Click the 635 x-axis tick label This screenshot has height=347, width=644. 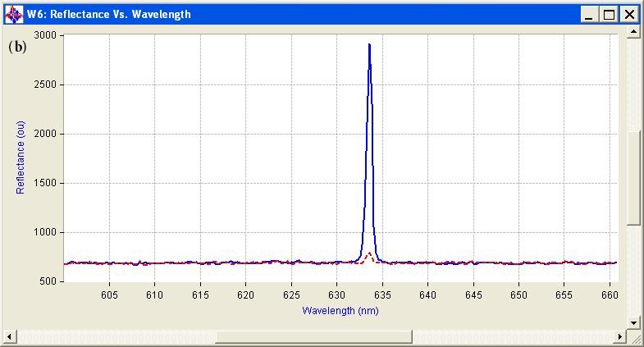click(382, 294)
